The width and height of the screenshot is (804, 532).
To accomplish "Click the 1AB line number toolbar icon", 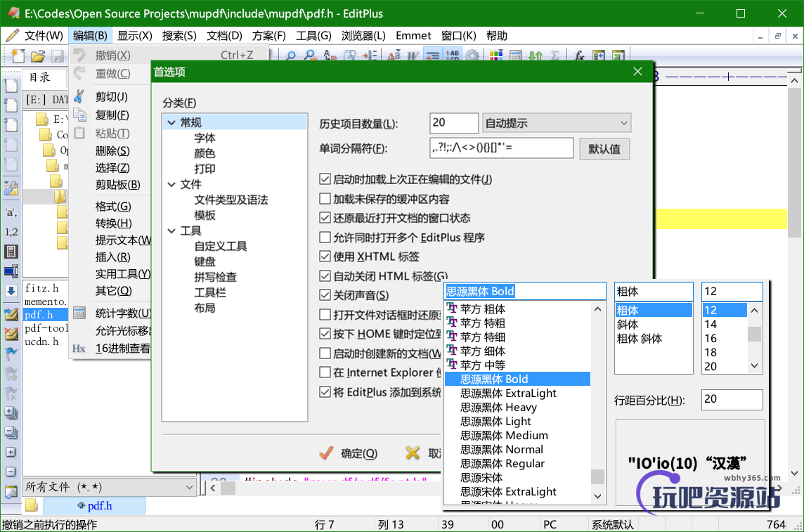I will tap(453, 56).
